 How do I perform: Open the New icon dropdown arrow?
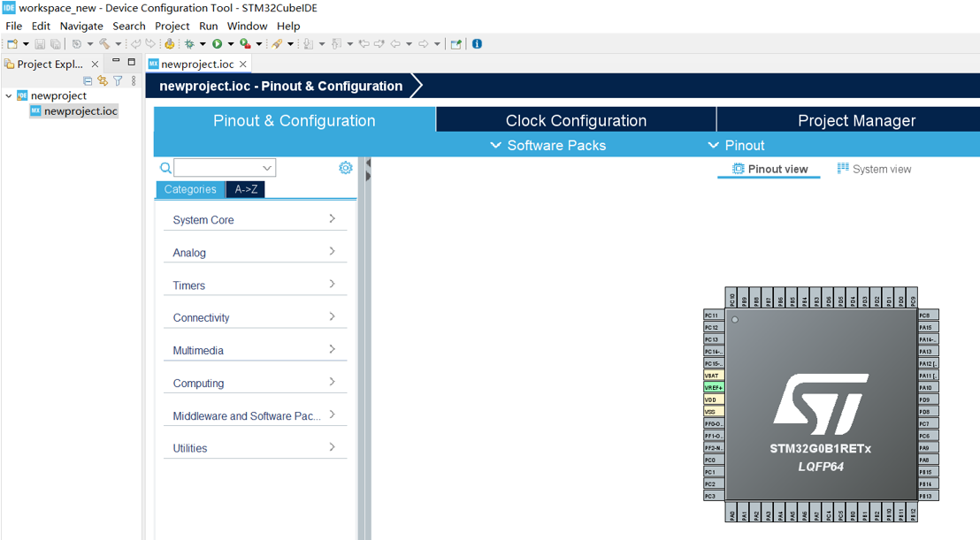point(26,43)
